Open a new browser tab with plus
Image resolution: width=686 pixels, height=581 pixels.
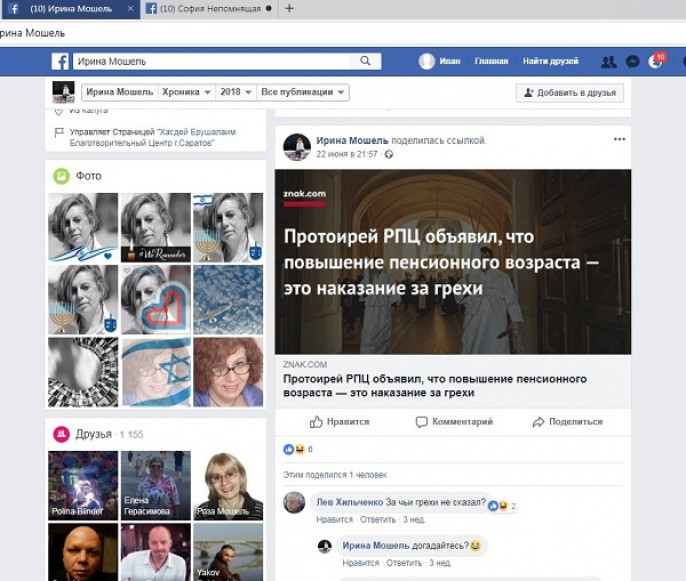pyautogui.click(x=289, y=8)
